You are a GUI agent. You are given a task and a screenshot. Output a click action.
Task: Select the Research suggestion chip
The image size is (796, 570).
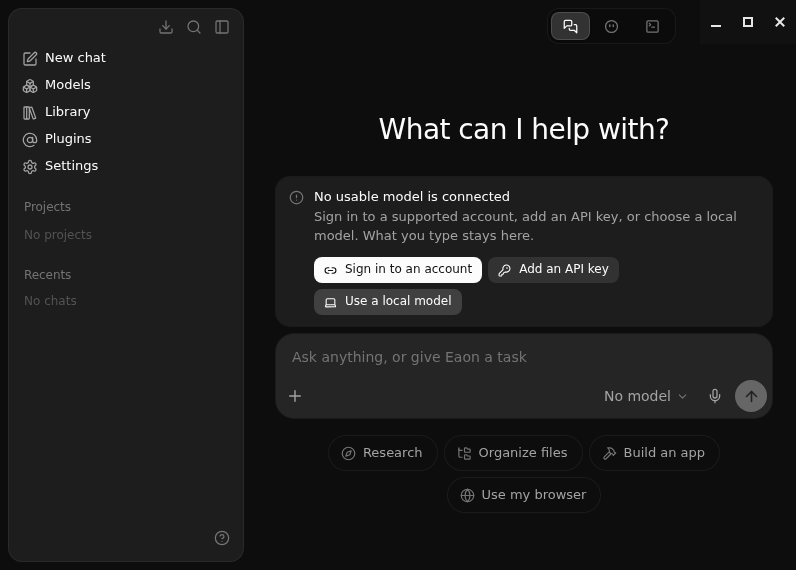[x=382, y=453]
